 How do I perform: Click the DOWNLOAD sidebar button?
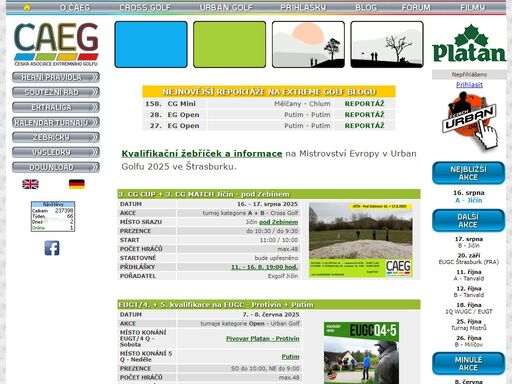pos(56,167)
